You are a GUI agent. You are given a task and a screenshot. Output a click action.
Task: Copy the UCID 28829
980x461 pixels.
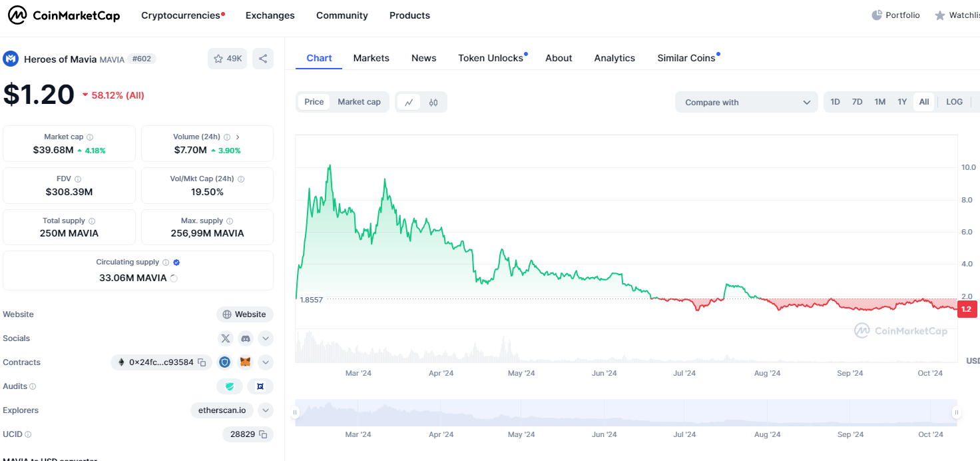(x=263, y=434)
